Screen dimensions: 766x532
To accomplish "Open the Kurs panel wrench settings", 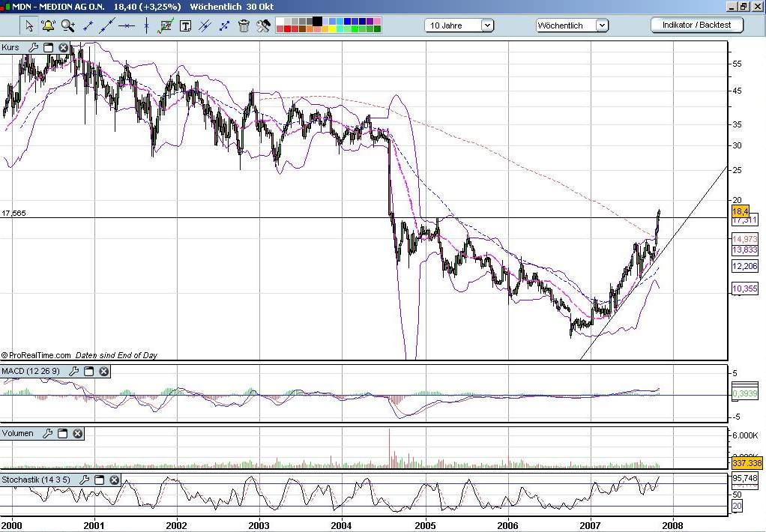I will (33, 47).
